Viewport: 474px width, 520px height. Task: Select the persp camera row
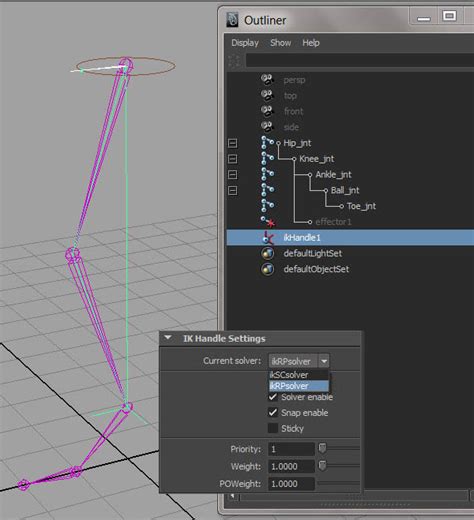(x=294, y=80)
